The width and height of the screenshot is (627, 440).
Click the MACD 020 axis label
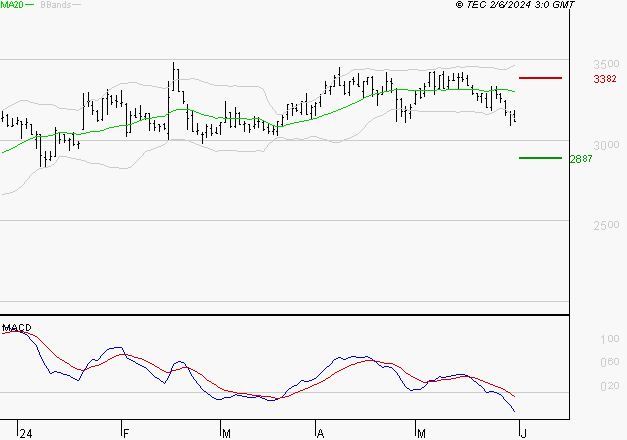tap(609, 386)
